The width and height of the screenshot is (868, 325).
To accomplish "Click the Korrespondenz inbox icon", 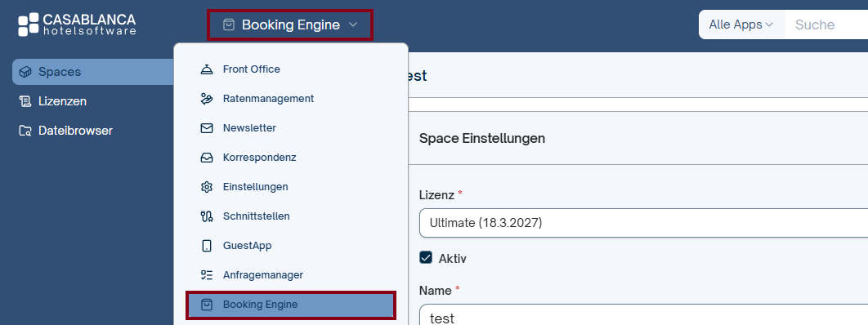I will pos(207,158).
